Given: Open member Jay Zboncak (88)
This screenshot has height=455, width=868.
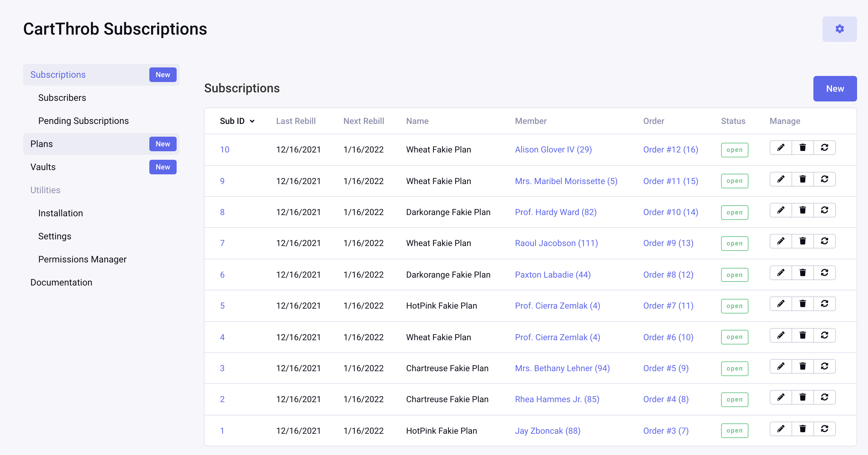Looking at the screenshot, I should tap(547, 431).
